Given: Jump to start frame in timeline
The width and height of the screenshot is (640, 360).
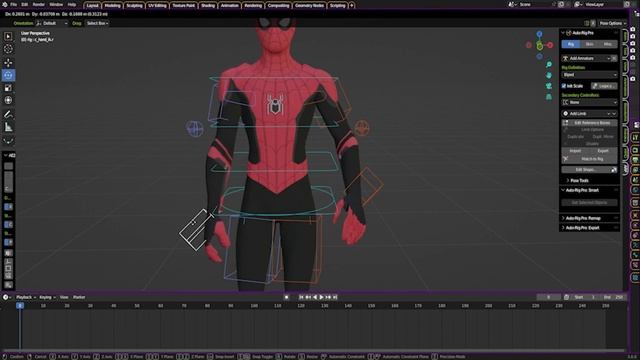Looking at the screenshot, I should click(x=301, y=297).
